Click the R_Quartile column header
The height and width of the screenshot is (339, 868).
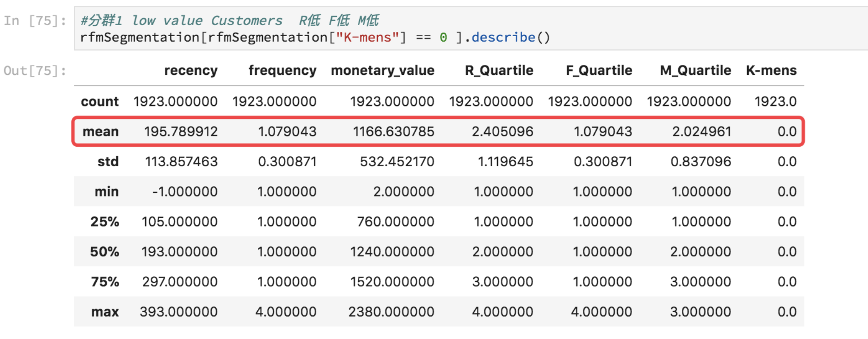[x=499, y=70]
